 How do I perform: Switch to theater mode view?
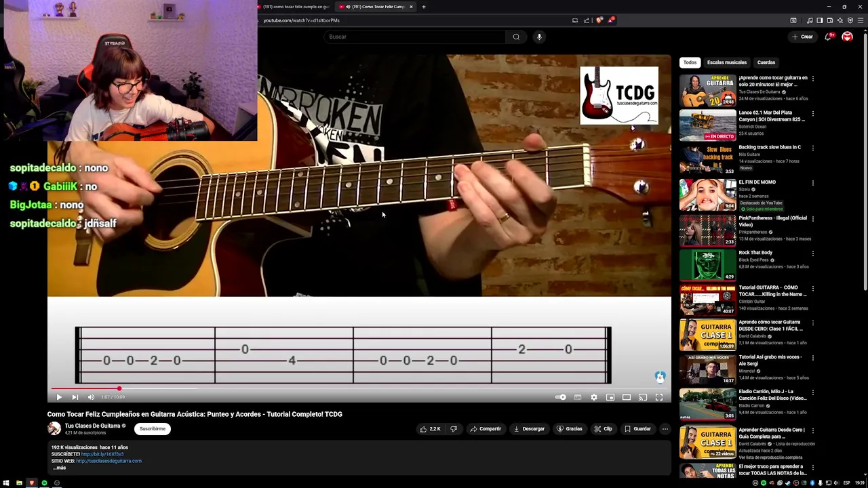(627, 397)
